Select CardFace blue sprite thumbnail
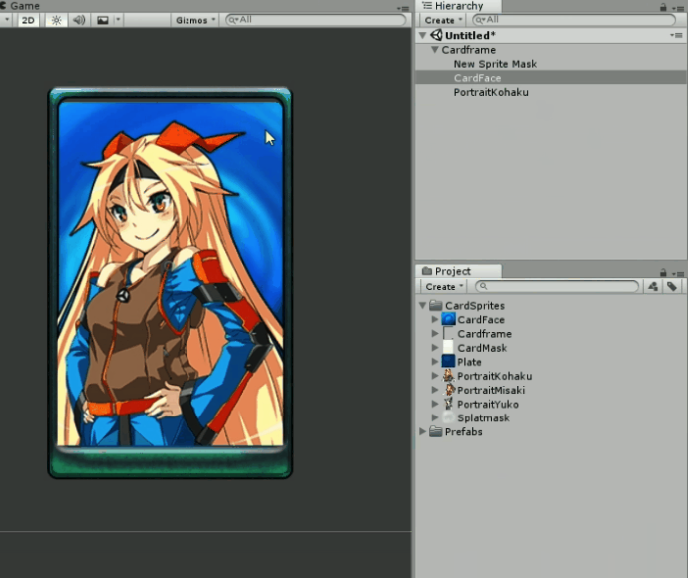This screenshot has height=578, width=688. pyautogui.click(x=448, y=319)
